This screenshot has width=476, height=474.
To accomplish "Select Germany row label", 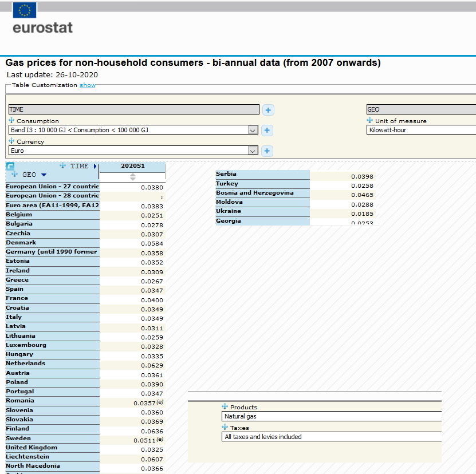I will (53, 252).
